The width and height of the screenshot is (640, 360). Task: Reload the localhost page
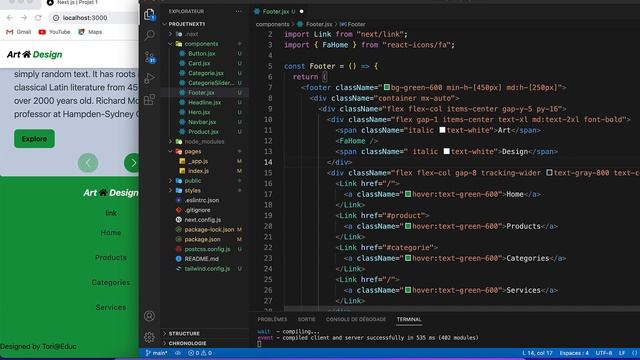tap(38, 18)
